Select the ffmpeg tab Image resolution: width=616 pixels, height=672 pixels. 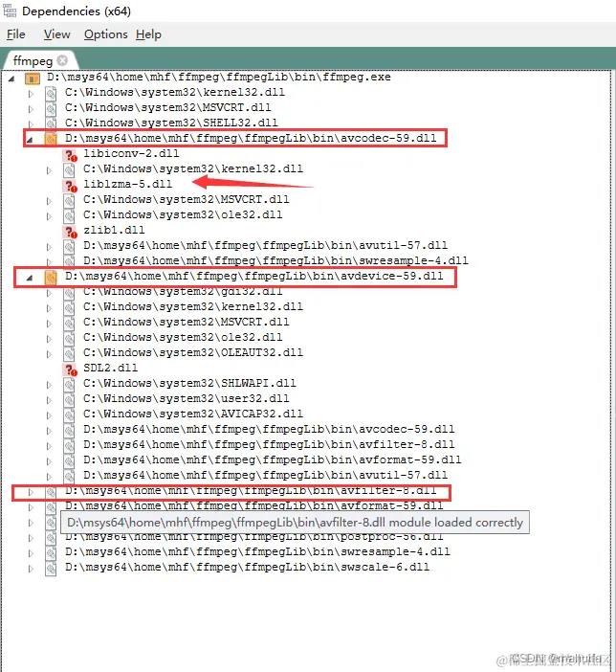tap(33, 61)
